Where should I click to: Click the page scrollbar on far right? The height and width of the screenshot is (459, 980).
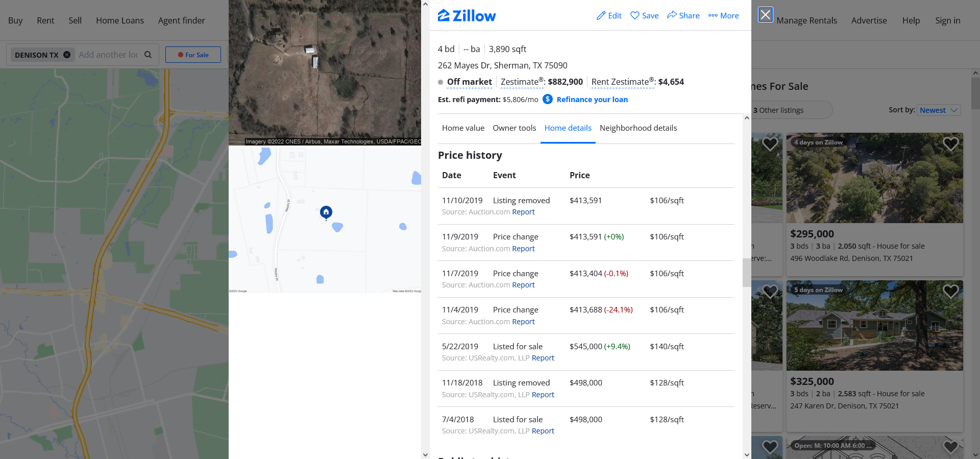click(x=975, y=93)
